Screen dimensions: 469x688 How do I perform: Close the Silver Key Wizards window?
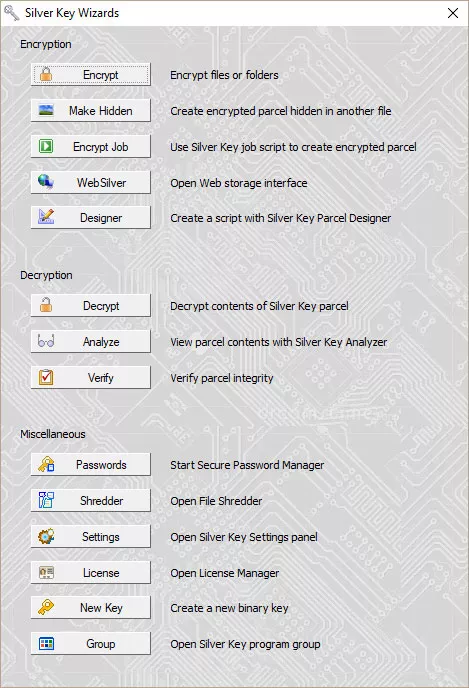(453, 13)
